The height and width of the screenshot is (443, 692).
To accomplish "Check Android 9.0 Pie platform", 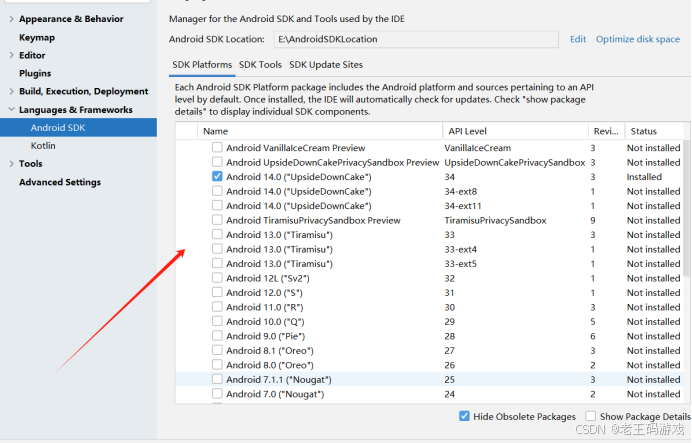I will 217,336.
